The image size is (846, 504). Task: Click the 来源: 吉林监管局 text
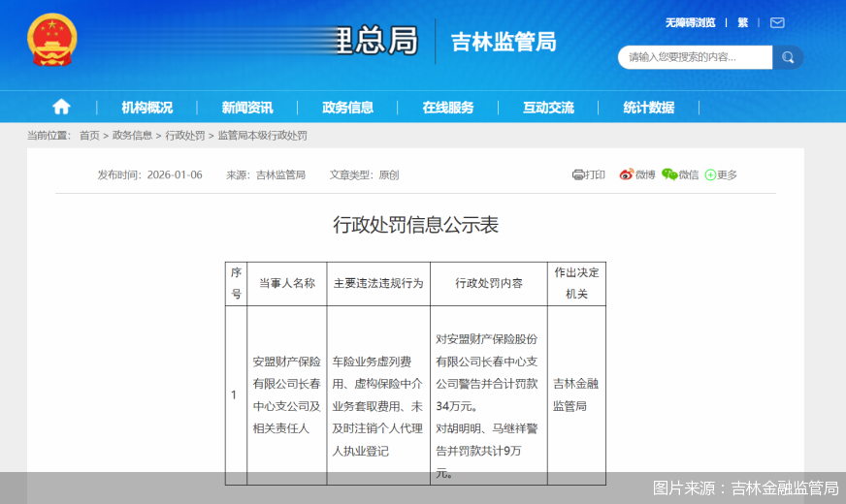(x=266, y=174)
